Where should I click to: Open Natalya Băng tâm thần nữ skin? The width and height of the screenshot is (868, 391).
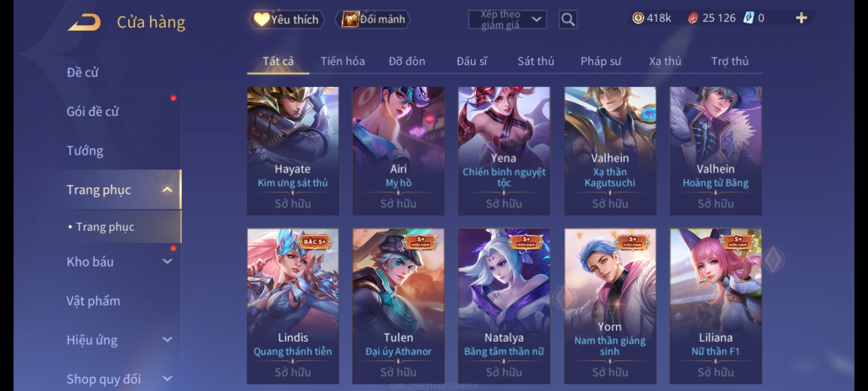[504, 306]
